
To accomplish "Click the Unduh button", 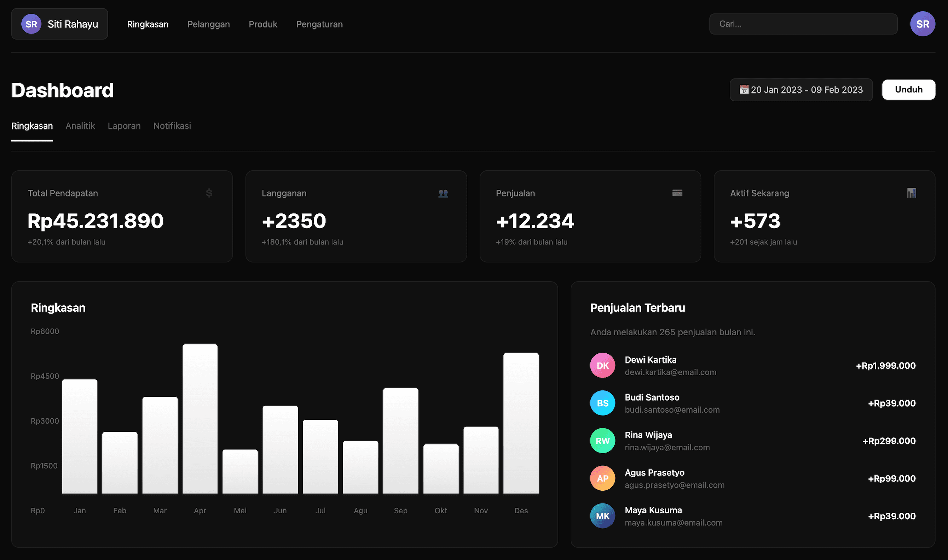I will tap(908, 89).
